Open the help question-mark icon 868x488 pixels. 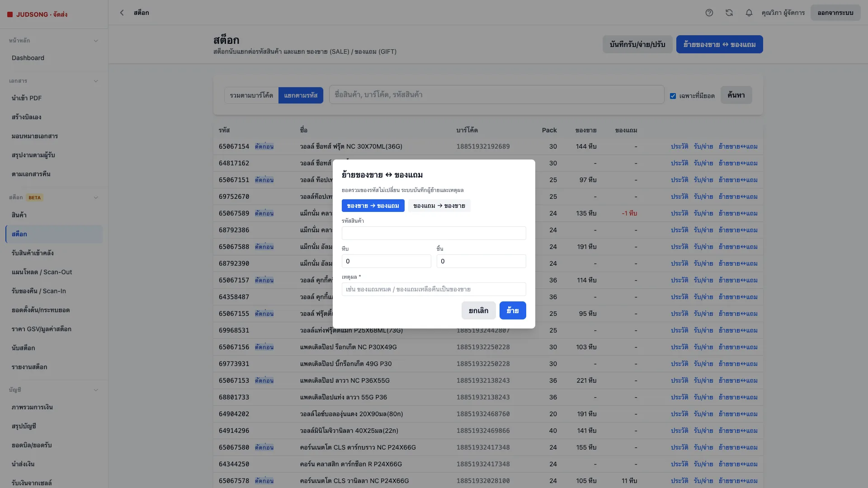[709, 13]
